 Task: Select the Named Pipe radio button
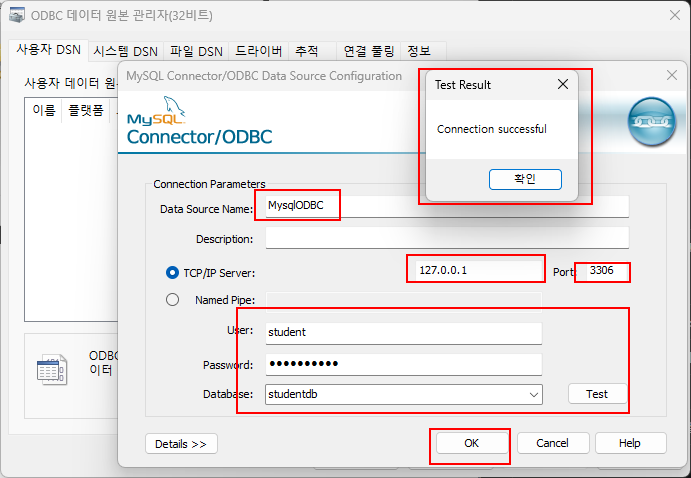tap(172, 300)
